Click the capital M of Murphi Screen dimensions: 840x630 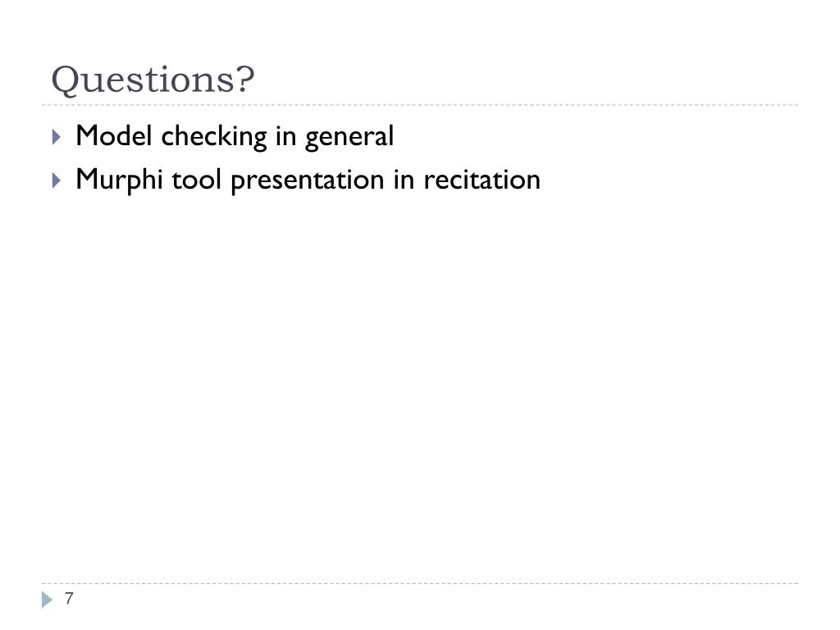pyautogui.click(x=86, y=179)
